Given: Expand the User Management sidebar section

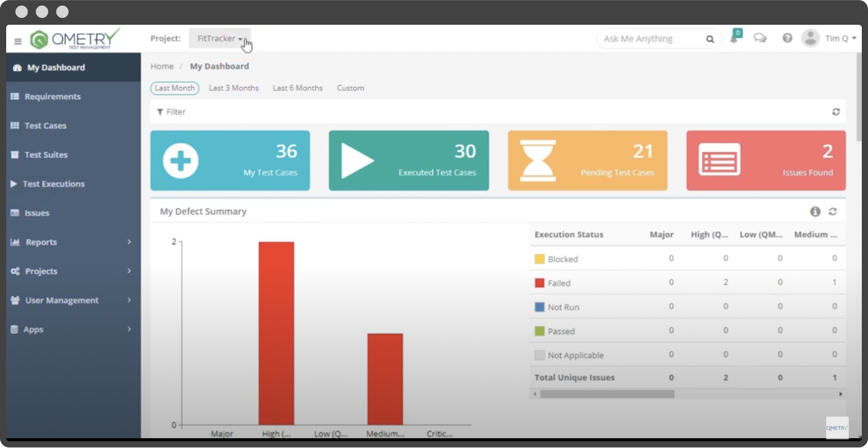Looking at the screenshot, I should 62,300.
